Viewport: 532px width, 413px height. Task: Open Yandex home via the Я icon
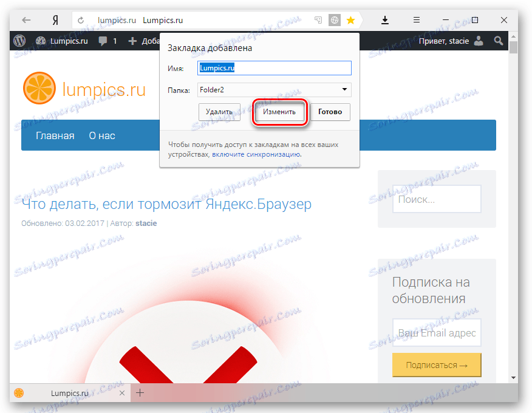click(55, 21)
